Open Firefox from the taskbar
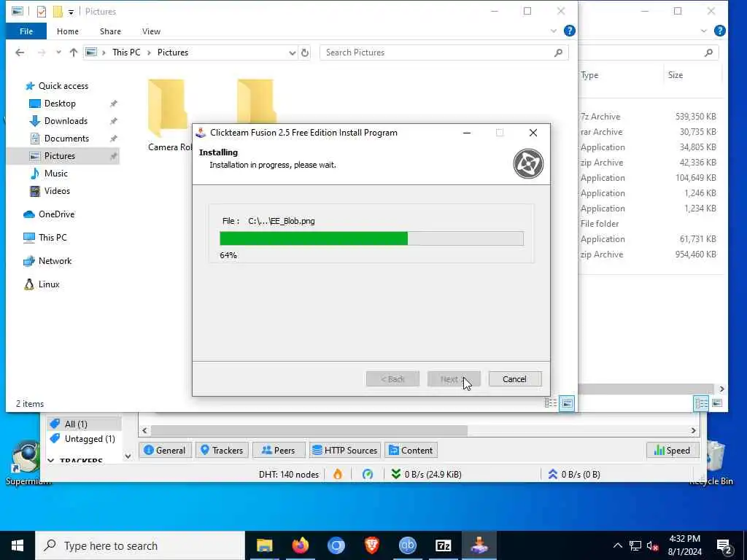The width and height of the screenshot is (747, 560). point(300,545)
